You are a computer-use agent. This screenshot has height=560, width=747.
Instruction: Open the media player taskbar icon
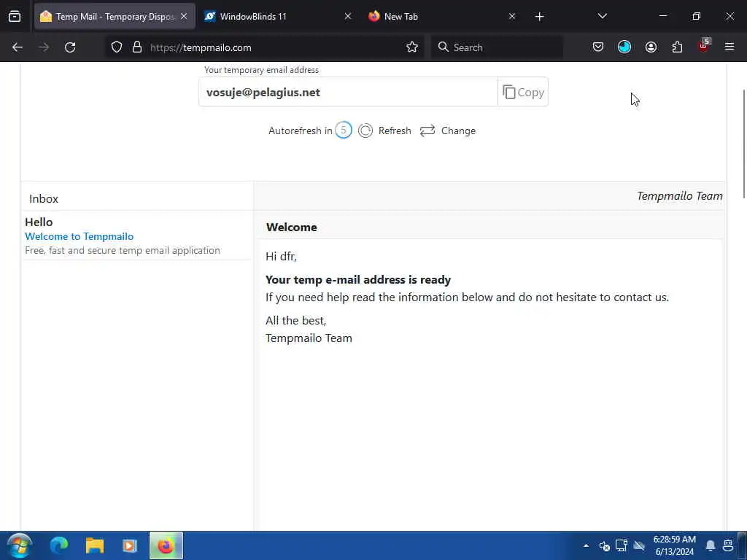click(x=130, y=545)
